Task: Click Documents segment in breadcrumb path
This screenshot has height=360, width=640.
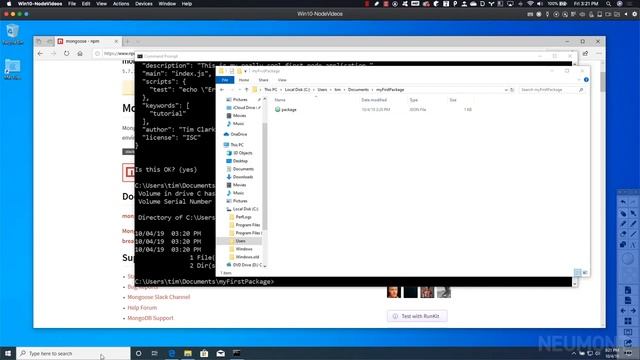Action: (x=358, y=90)
